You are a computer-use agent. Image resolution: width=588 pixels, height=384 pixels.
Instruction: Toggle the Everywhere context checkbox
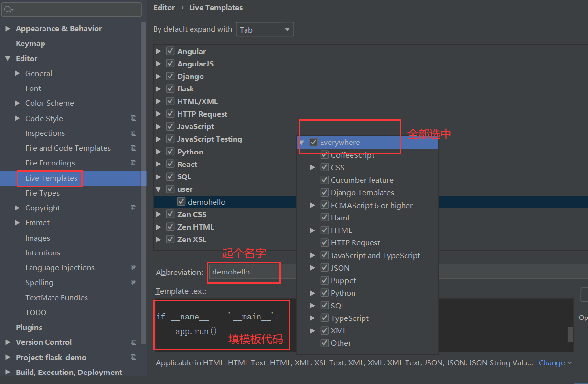pos(313,142)
